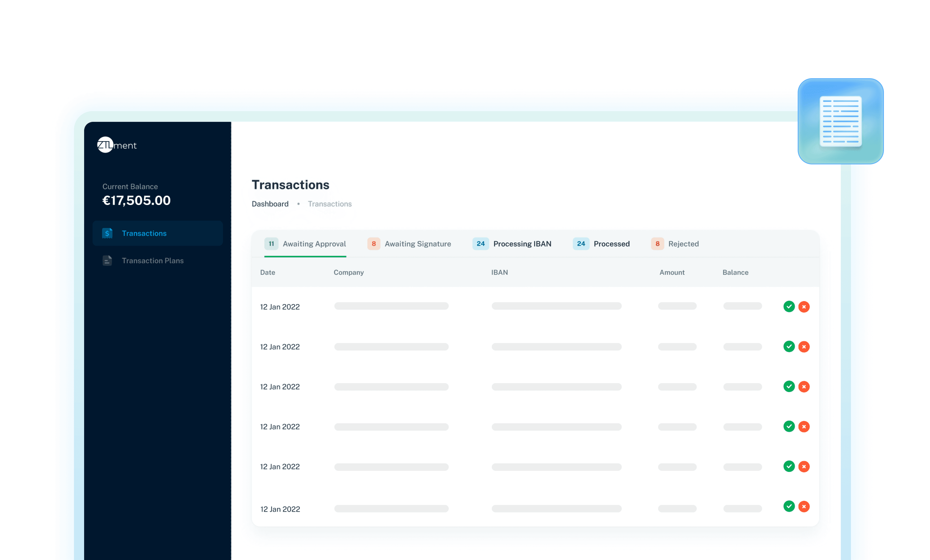The image size is (930, 560).
Task: Reject the fourth transaction row
Action: (804, 427)
